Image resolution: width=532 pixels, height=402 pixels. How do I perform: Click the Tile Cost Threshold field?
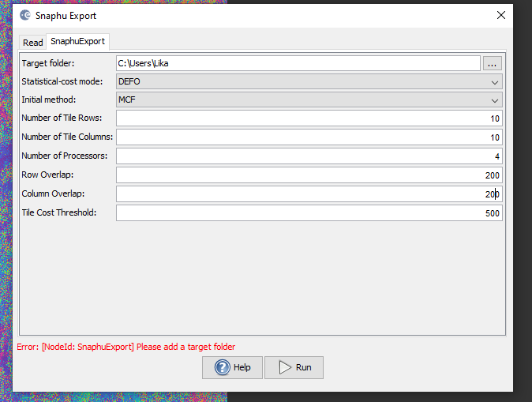[x=309, y=213]
